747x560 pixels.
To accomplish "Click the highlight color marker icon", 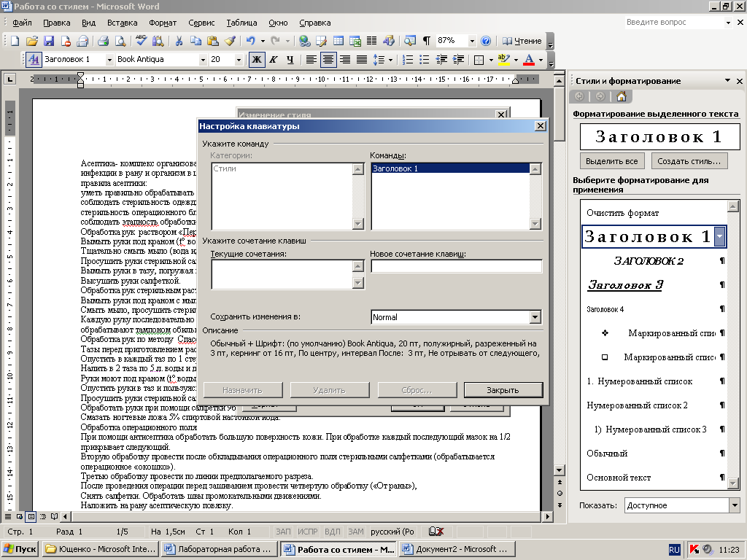I will click(503, 60).
